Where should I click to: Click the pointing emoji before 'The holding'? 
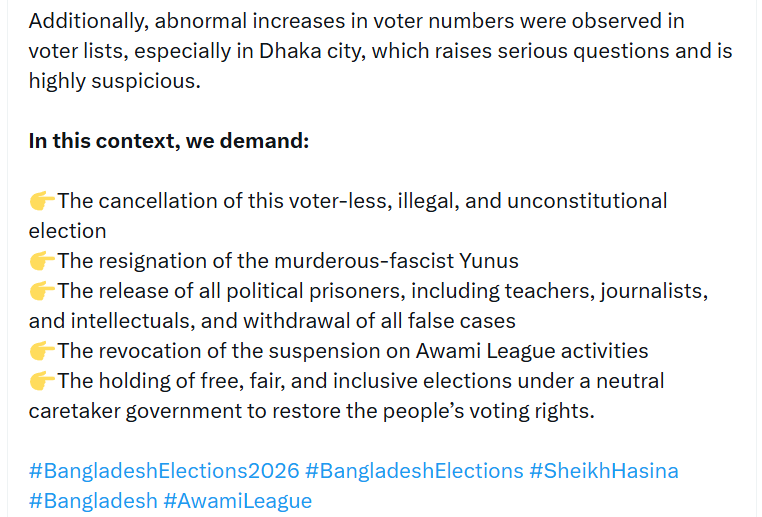pos(42,381)
